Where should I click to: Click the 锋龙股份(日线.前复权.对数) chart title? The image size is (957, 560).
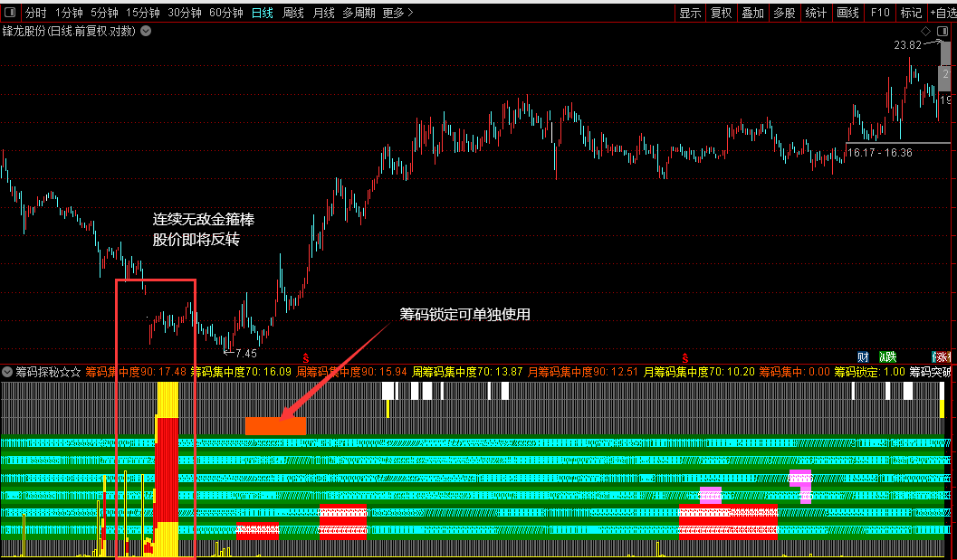click(x=69, y=31)
